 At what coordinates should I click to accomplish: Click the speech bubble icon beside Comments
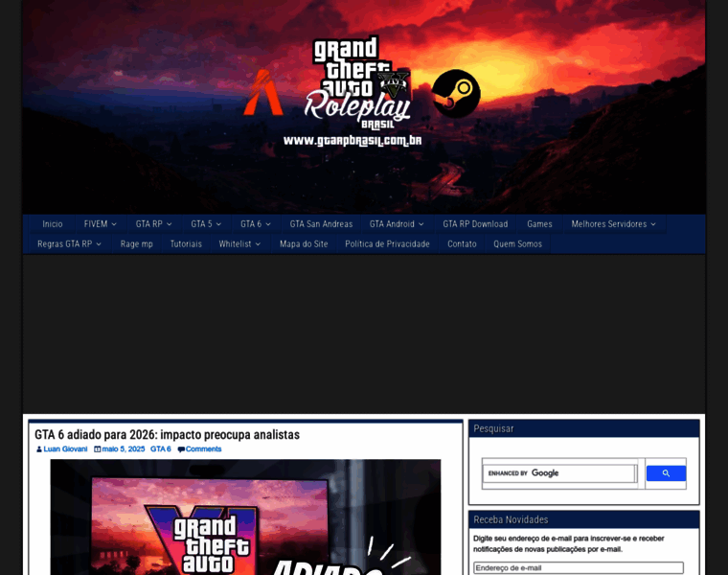click(181, 449)
